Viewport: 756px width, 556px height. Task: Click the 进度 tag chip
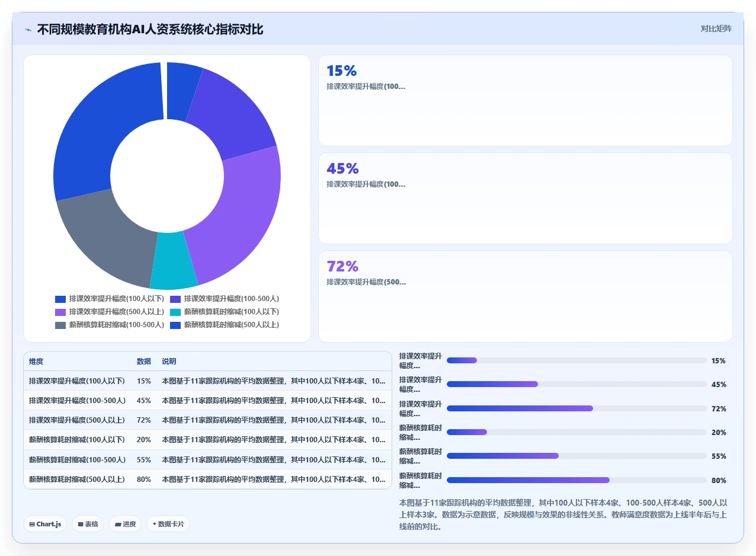pos(125,524)
